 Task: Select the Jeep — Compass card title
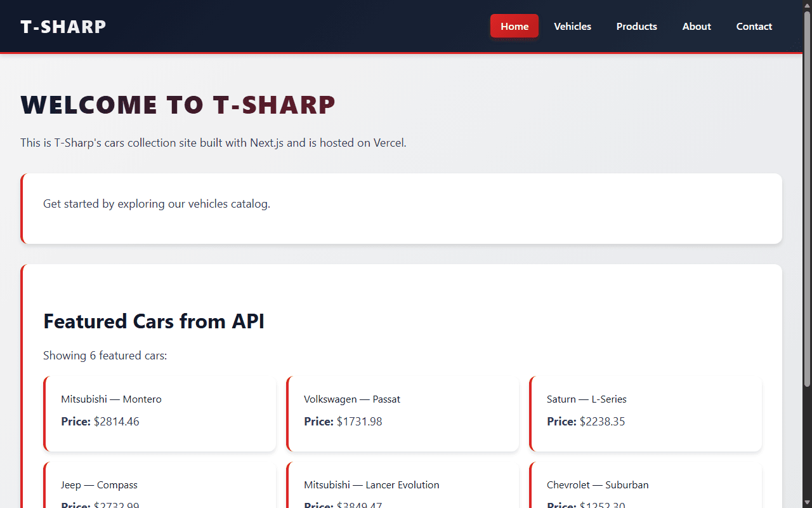click(x=100, y=485)
